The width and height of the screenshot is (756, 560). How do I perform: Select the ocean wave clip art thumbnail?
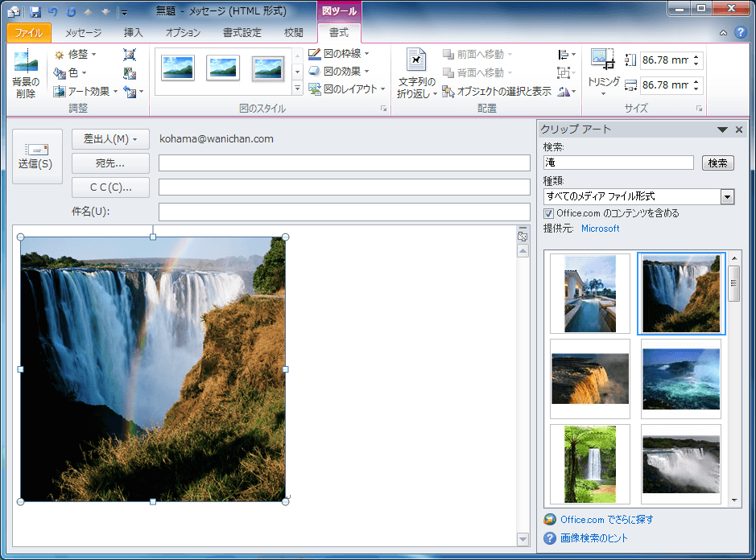tap(681, 379)
